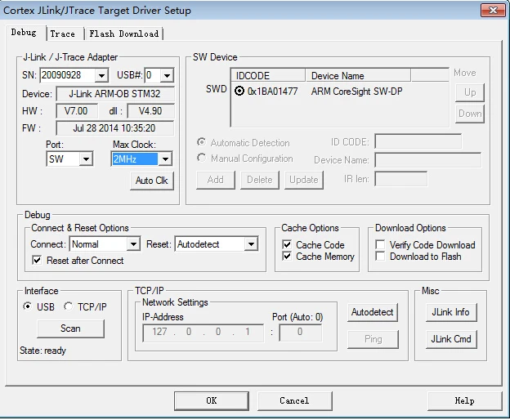Click the Port (Auto: 0) field

pyautogui.click(x=301, y=333)
